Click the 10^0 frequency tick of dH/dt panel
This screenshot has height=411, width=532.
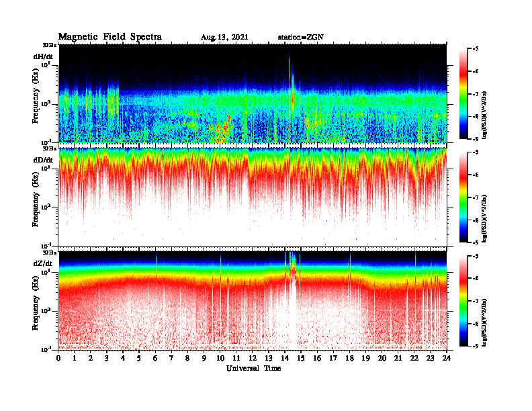pyautogui.click(x=46, y=103)
